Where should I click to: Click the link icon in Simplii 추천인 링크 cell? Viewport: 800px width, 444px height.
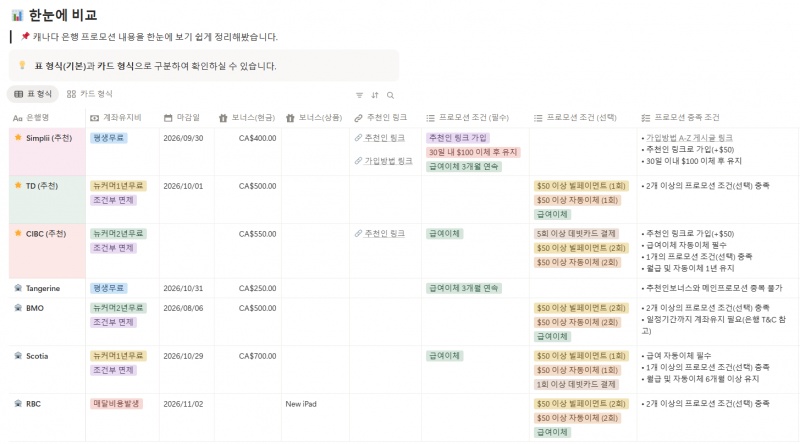pyautogui.click(x=358, y=138)
